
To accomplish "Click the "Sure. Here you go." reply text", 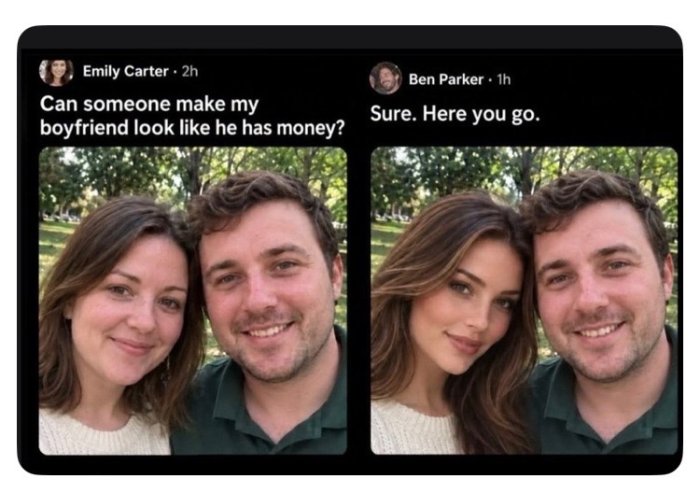I will (x=455, y=115).
